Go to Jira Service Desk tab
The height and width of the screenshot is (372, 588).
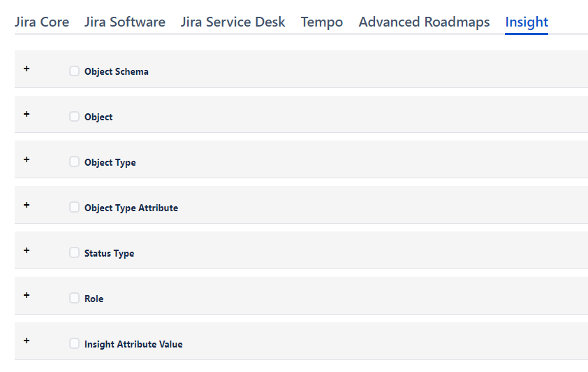coord(233,22)
